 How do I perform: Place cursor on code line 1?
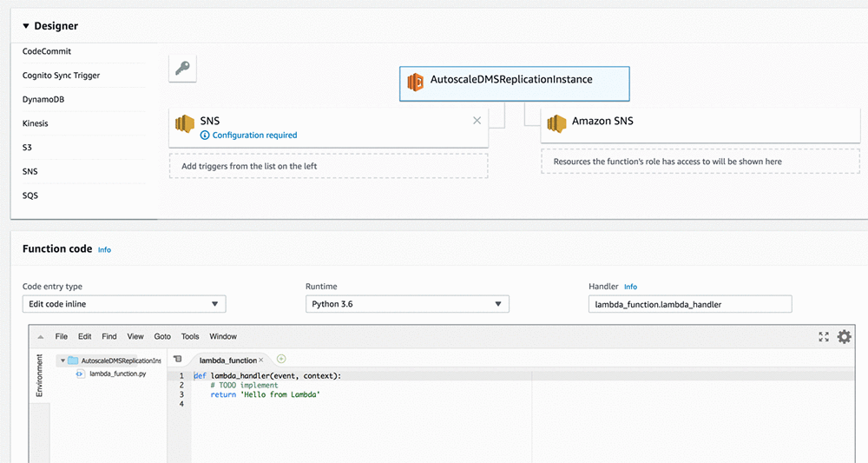[x=267, y=375]
